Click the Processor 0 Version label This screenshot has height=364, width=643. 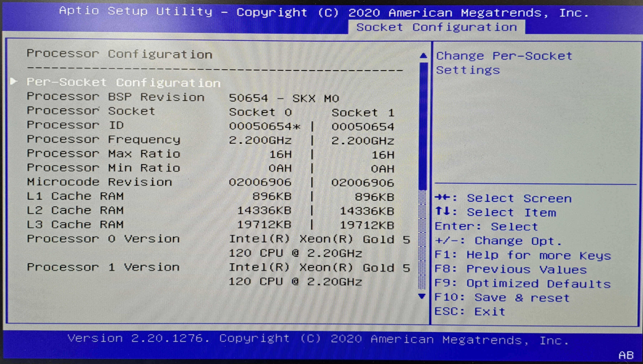[103, 239]
